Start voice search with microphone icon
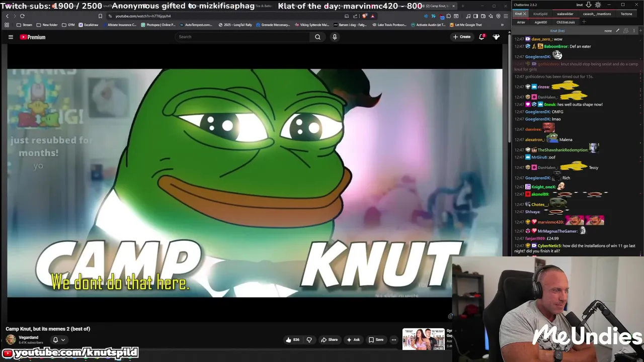Image resolution: width=644 pixels, height=362 pixels. tap(335, 37)
